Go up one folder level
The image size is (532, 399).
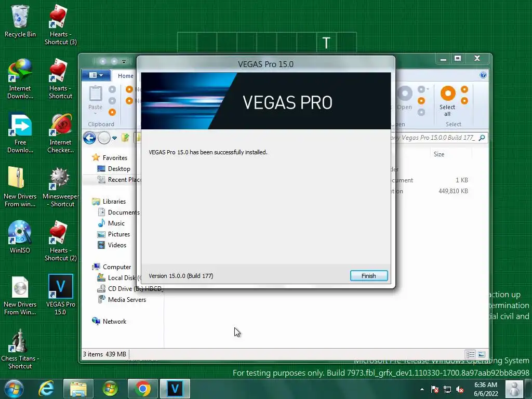pos(126,138)
